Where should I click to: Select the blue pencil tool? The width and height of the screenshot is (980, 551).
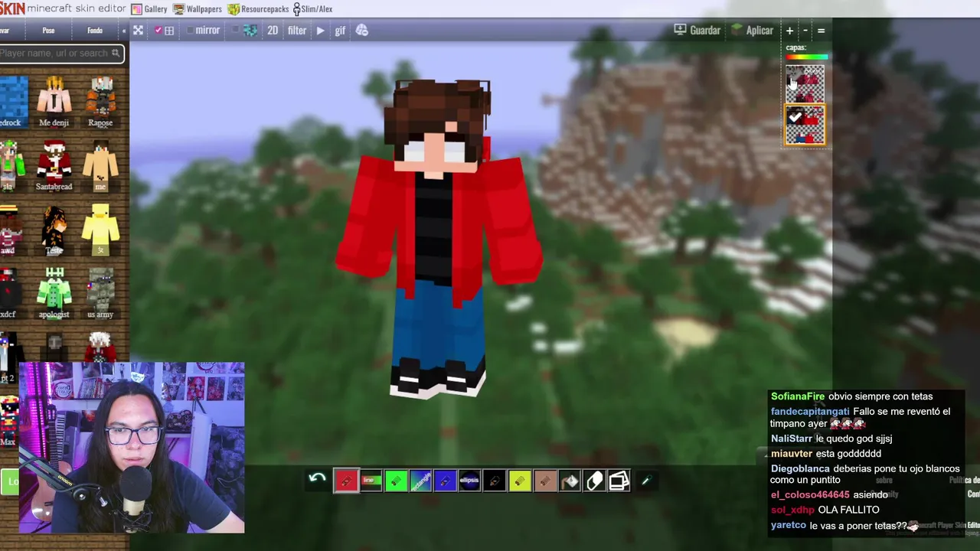pos(445,481)
